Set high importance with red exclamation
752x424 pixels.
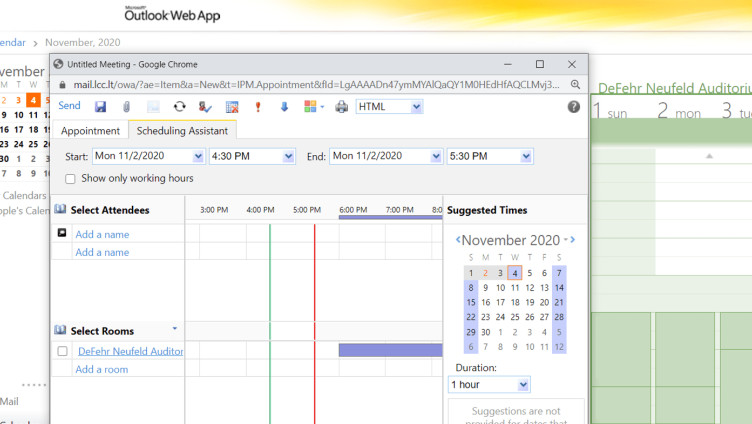[x=258, y=107]
